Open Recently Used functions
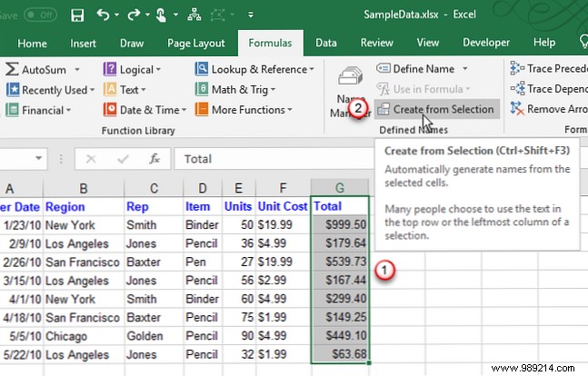This screenshot has height=376, width=588. click(50, 90)
